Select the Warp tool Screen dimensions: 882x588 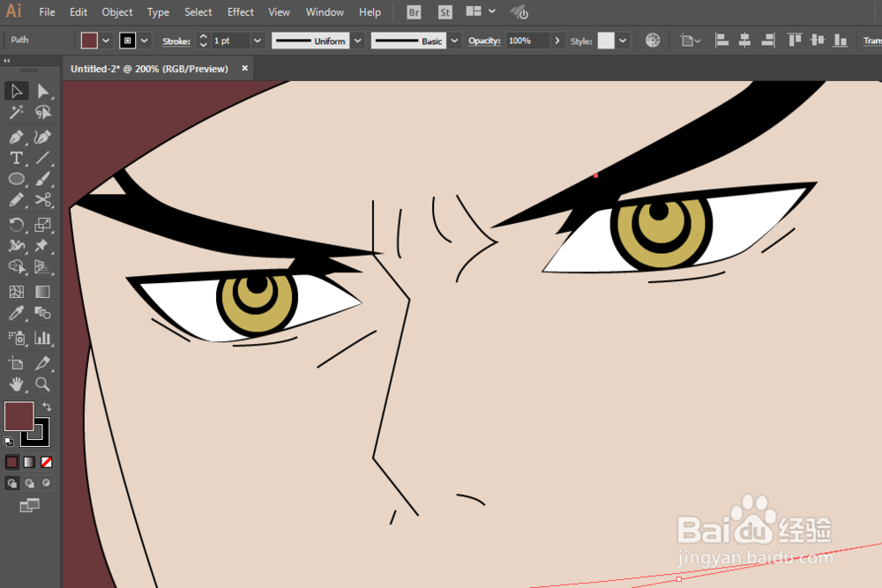[16, 246]
